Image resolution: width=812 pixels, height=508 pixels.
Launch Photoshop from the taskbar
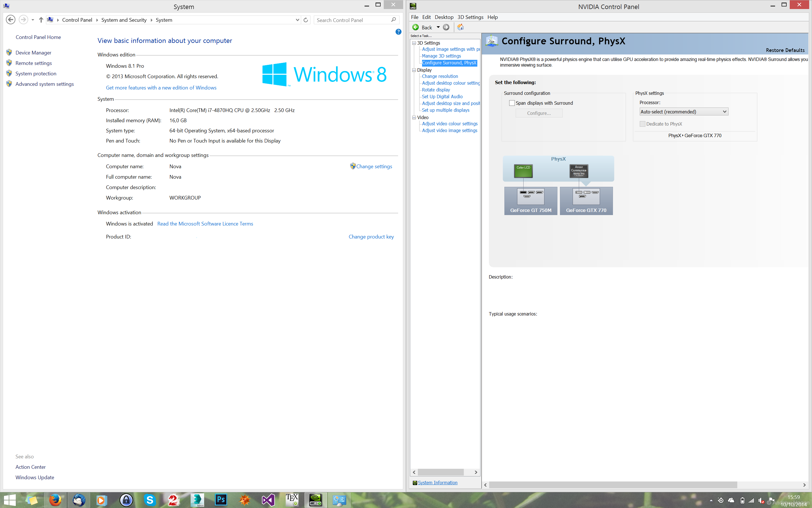[221, 500]
